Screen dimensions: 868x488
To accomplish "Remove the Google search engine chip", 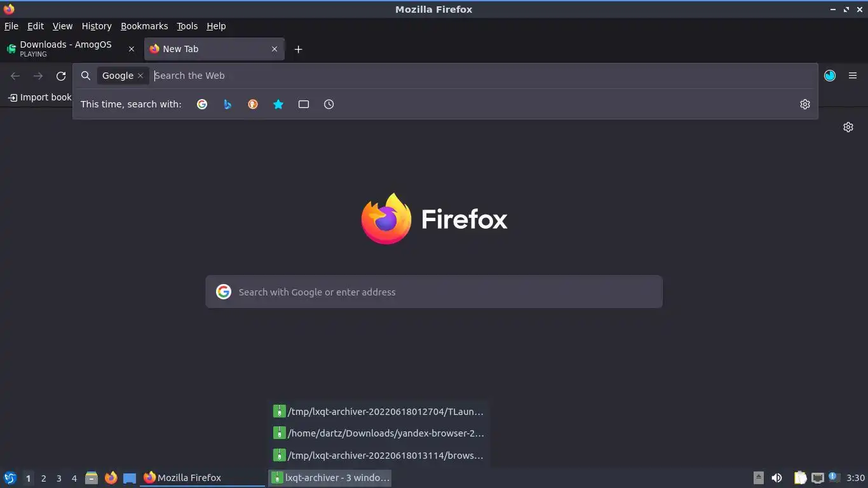I will (x=140, y=76).
